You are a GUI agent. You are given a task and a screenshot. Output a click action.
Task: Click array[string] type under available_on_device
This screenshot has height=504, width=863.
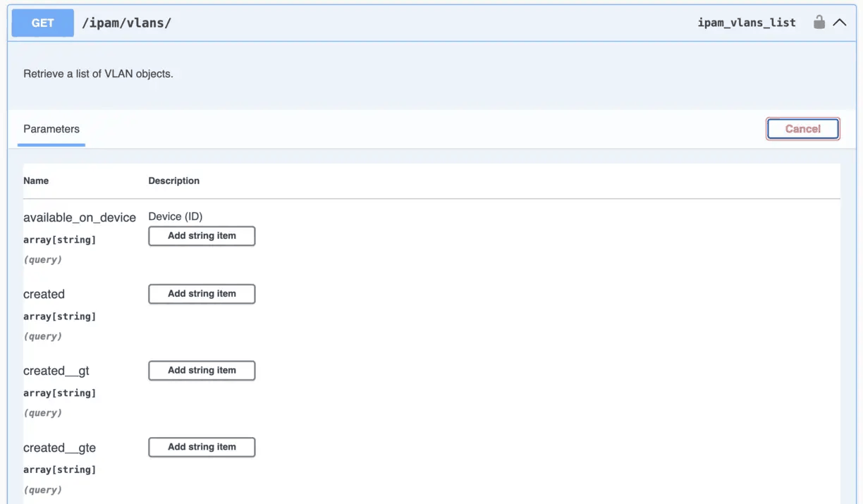click(59, 240)
